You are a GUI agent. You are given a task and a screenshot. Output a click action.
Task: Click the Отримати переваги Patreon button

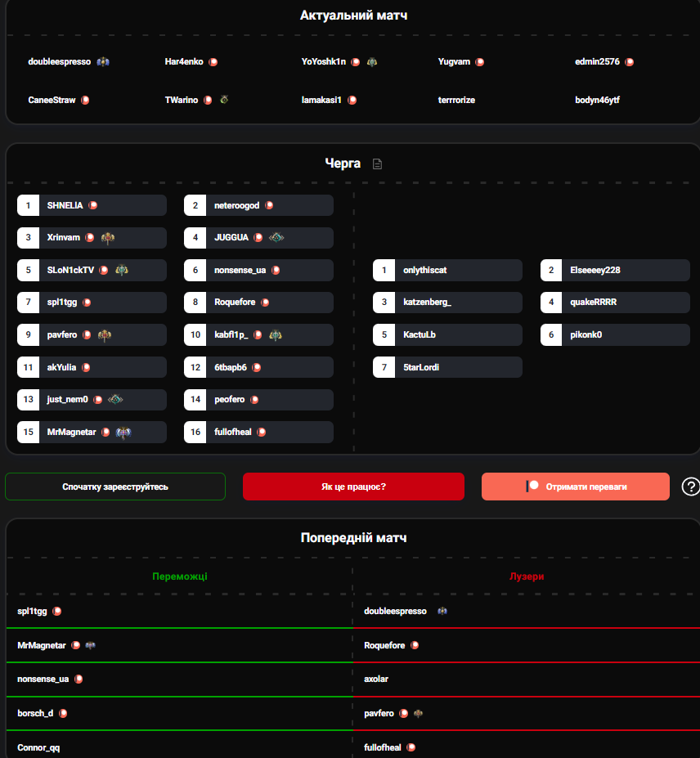point(575,487)
